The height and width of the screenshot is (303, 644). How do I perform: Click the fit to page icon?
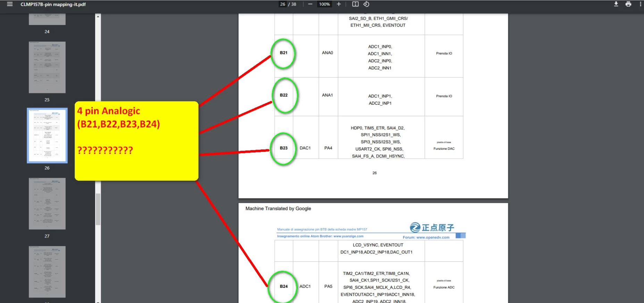(x=355, y=4)
